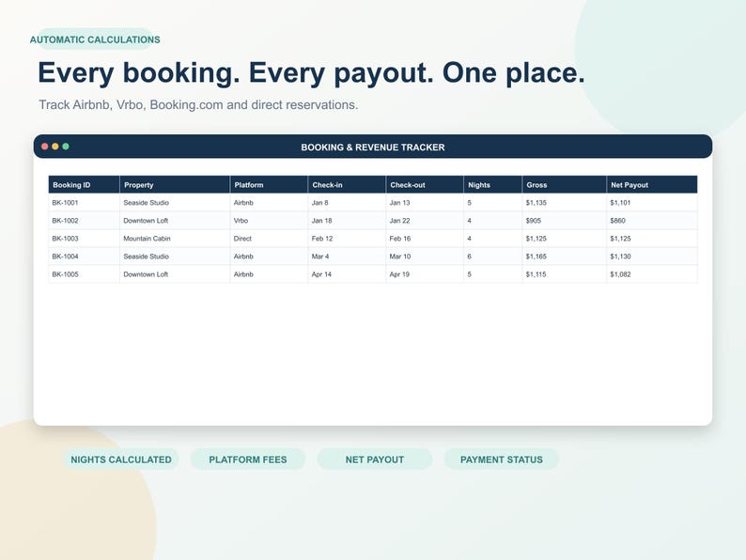Image resolution: width=746 pixels, height=560 pixels.
Task: Click the green maximize dot in tracker window
Action: pos(66,147)
